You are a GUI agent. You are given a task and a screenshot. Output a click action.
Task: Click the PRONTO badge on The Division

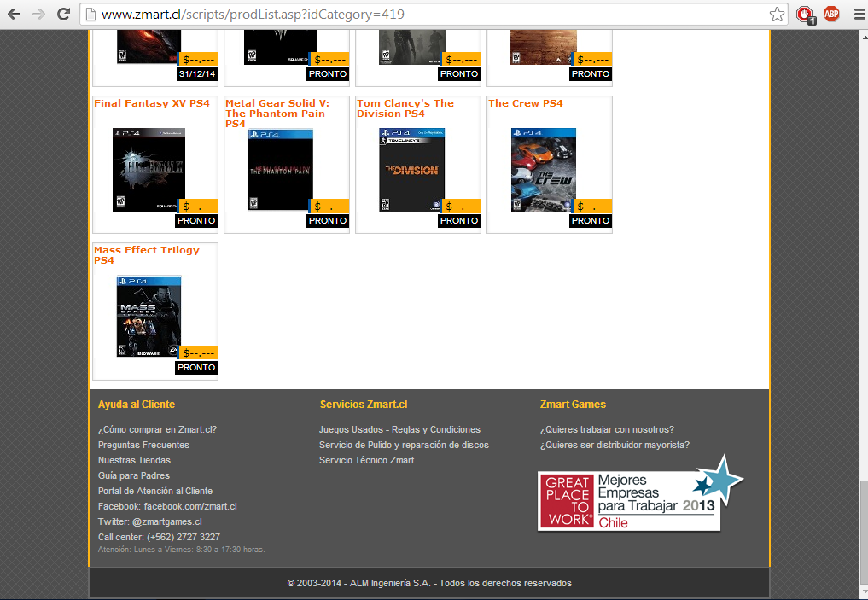(459, 221)
